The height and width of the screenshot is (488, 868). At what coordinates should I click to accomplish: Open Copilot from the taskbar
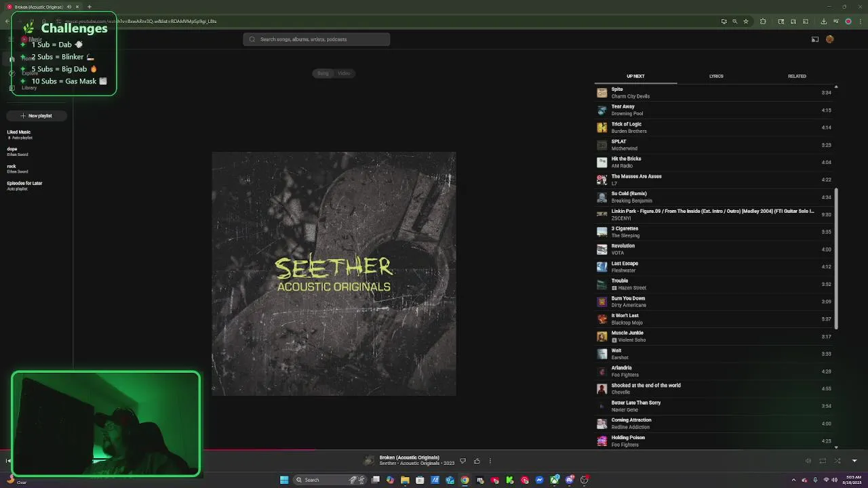pyautogui.click(x=390, y=480)
